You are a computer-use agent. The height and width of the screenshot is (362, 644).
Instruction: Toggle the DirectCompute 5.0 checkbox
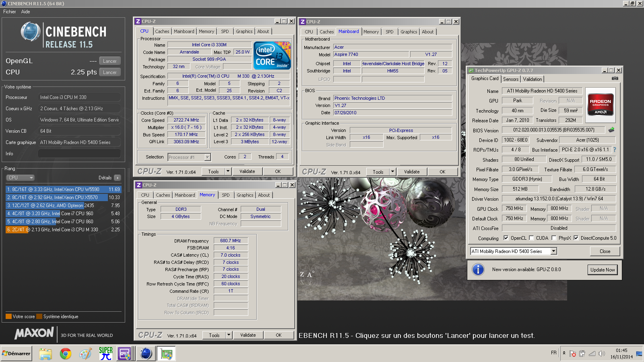coord(576,238)
